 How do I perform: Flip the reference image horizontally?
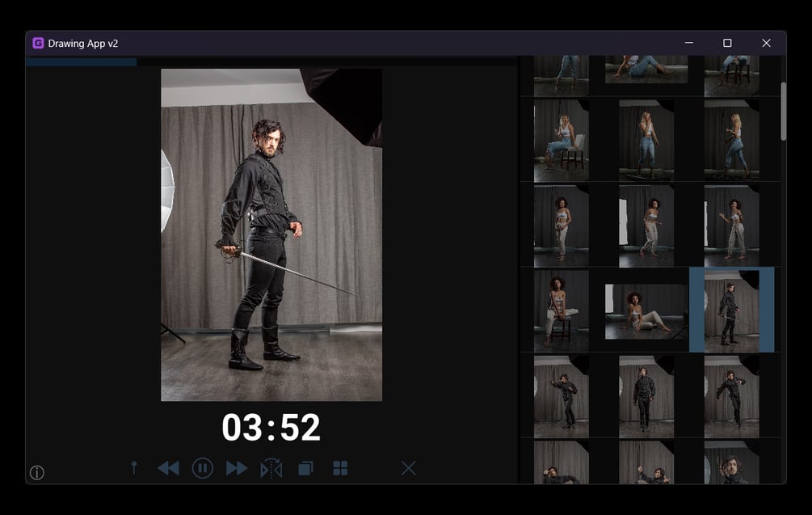coord(271,468)
